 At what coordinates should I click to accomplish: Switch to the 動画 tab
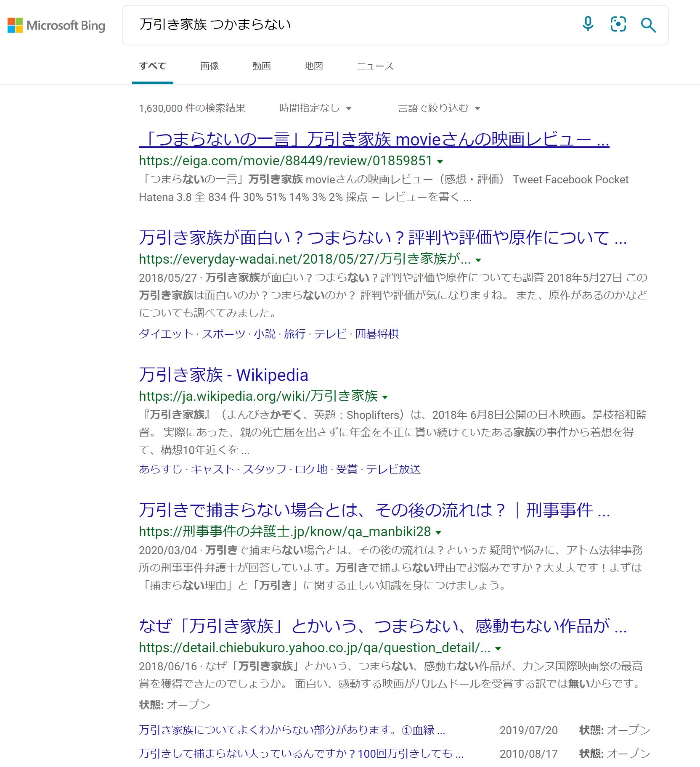[262, 66]
